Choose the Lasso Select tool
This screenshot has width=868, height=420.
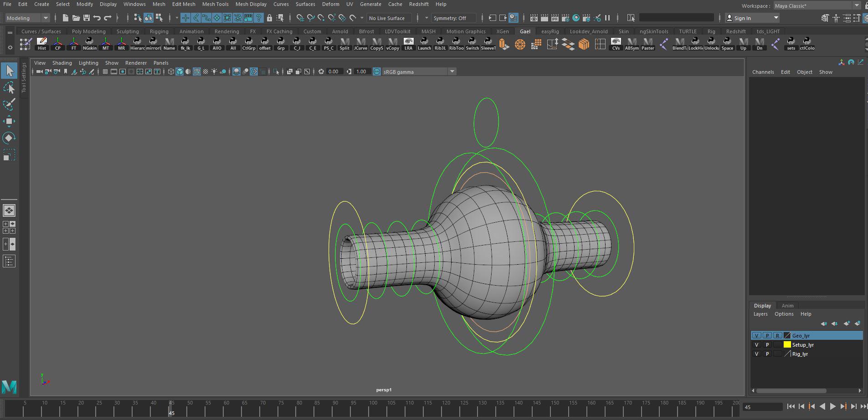point(9,88)
